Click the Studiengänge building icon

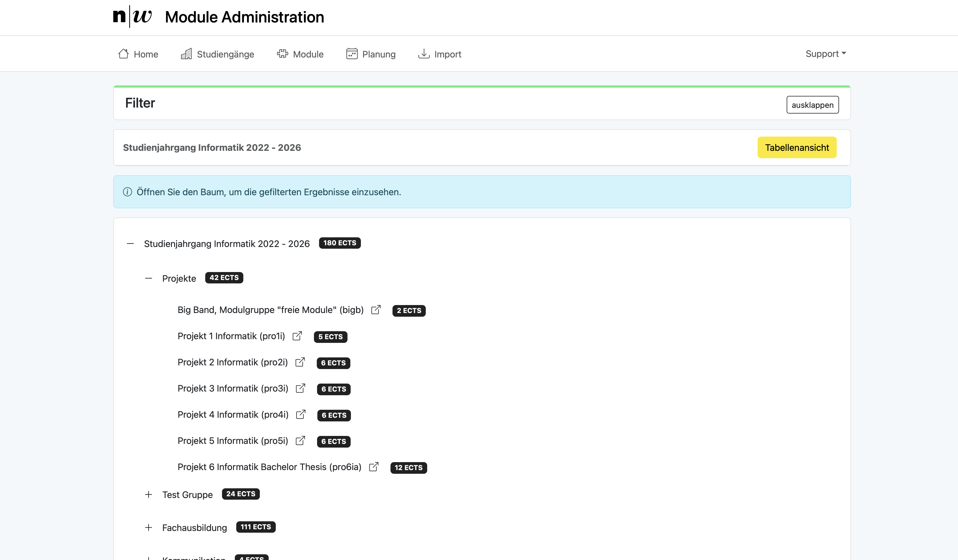click(x=186, y=53)
